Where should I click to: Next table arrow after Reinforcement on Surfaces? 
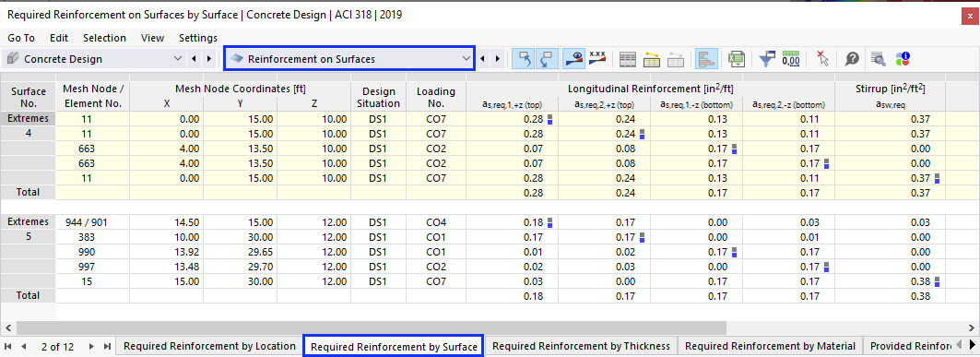(498, 59)
